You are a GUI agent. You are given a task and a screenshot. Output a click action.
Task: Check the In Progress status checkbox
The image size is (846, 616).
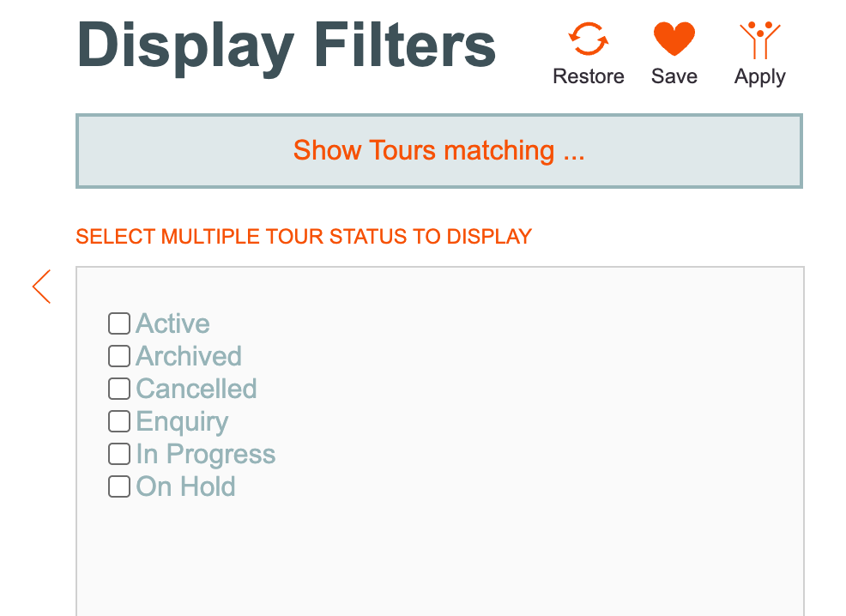coord(119,454)
